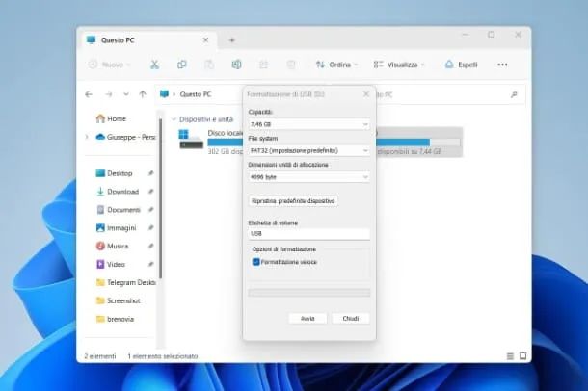Click the sidebar vertical scrollbar
The height and width of the screenshot is (391, 588).
[x=161, y=198]
